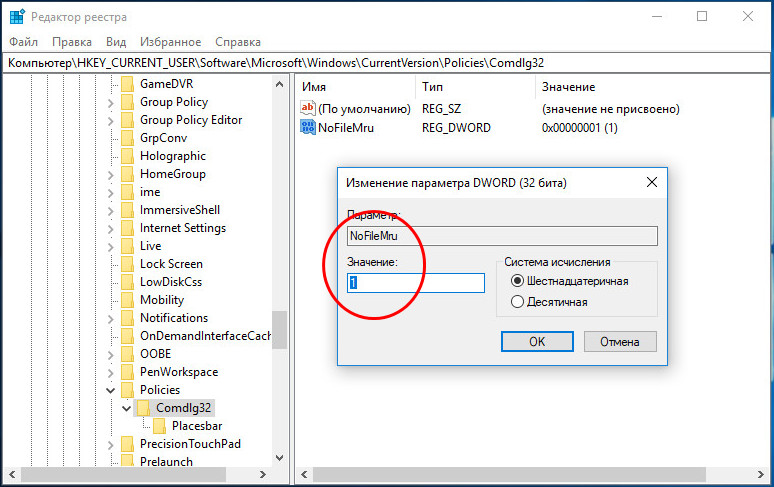Click the registry path address bar

[387, 63]
